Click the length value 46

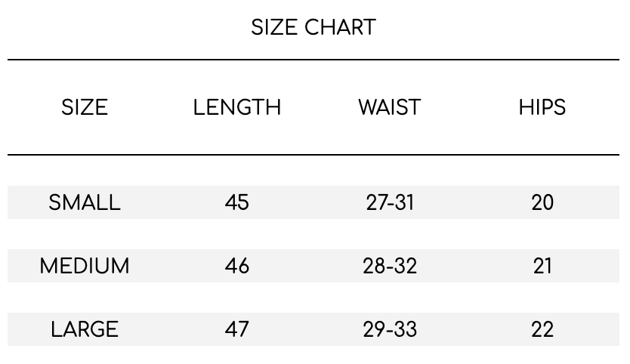point(237,266)
